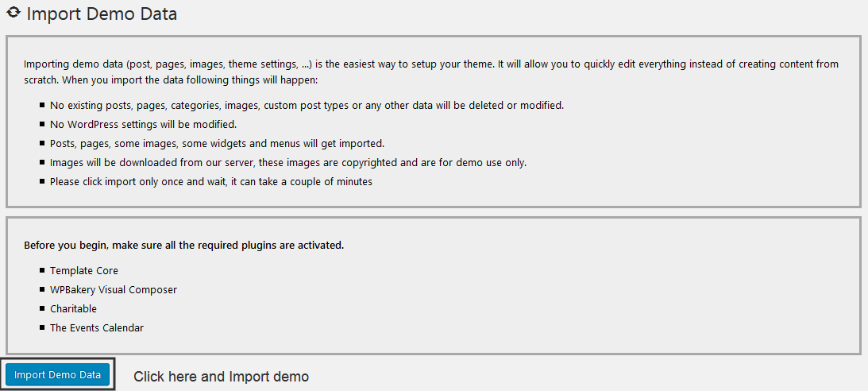
Task: Select the Charitable plugin entry
Action: [x=73, y=308]
